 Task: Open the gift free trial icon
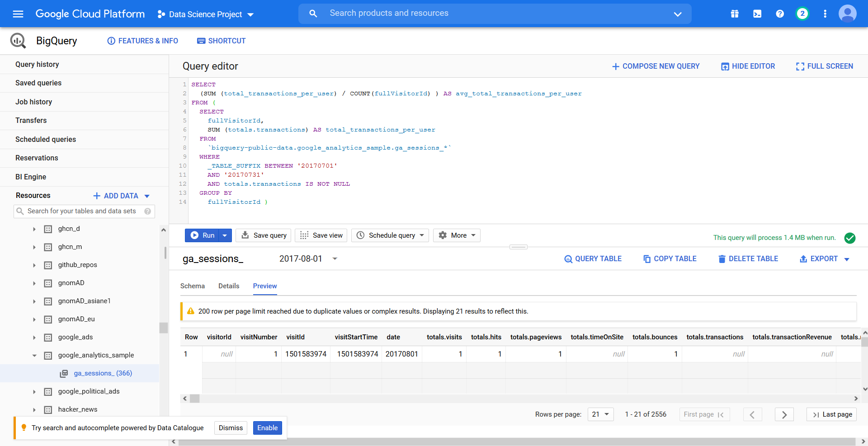point(735,14)
